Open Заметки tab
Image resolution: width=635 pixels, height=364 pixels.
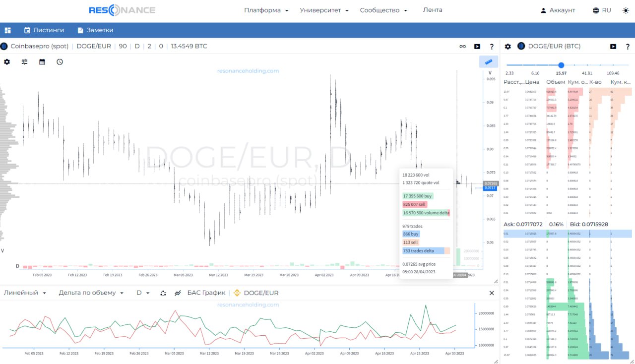tap(95, 30)
